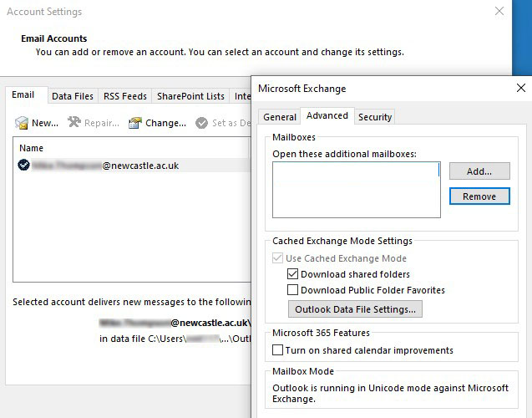Switch to the General tab
This screenshot has width=532, height=418.
[x=280, y=117]
